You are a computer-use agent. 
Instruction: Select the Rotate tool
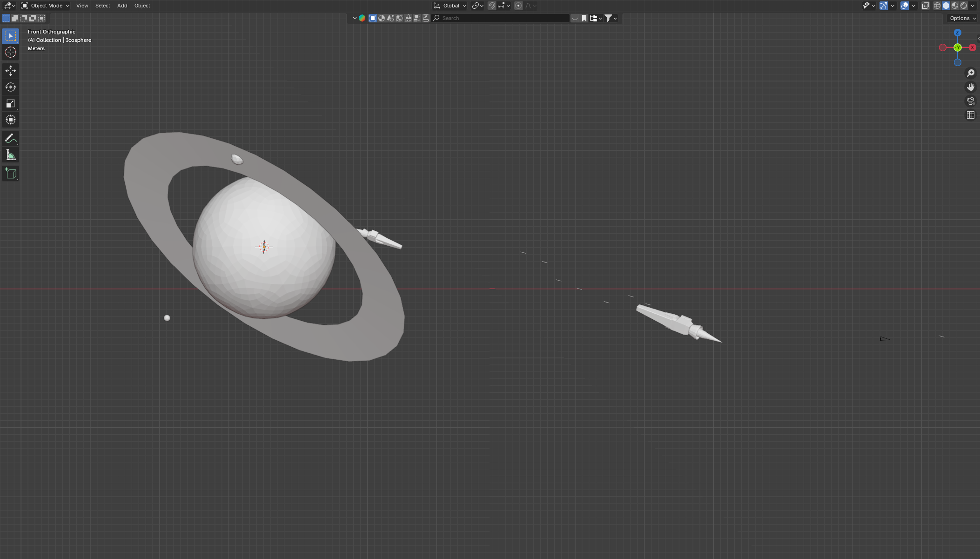(x=10, y=87)
